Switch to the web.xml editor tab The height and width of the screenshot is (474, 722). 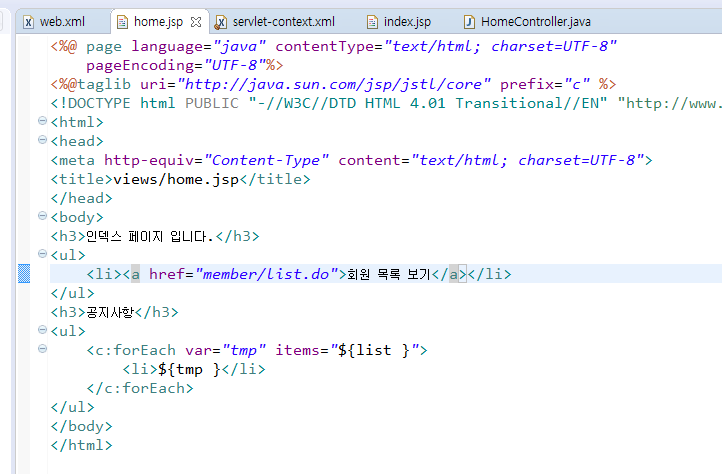[x=54, y=22]
